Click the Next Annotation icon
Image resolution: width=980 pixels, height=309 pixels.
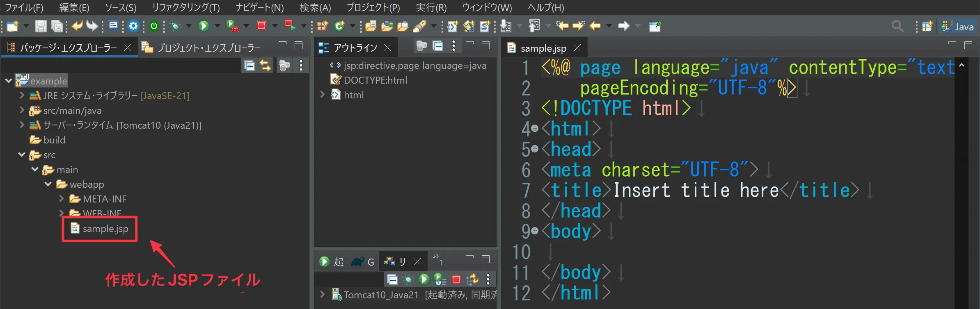tap(506, 26)
